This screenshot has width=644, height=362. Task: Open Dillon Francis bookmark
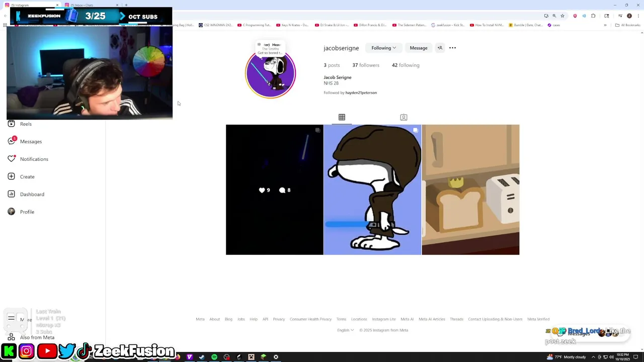[370, 25]
